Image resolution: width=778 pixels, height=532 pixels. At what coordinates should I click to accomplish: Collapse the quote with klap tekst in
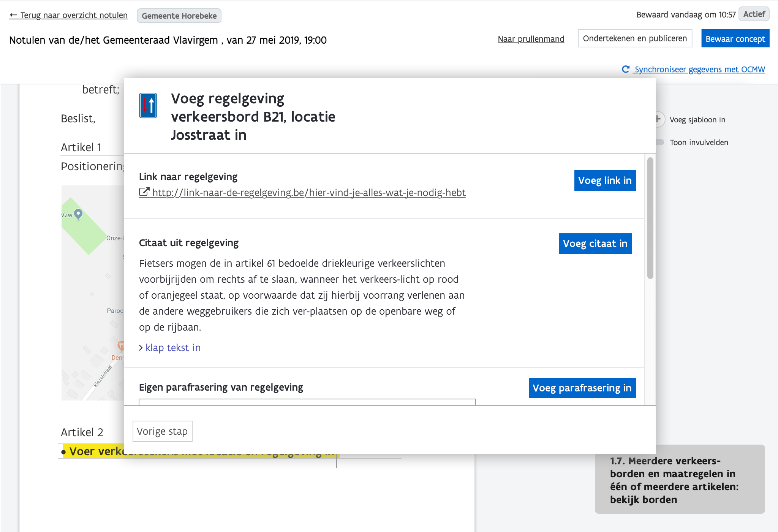173,348
